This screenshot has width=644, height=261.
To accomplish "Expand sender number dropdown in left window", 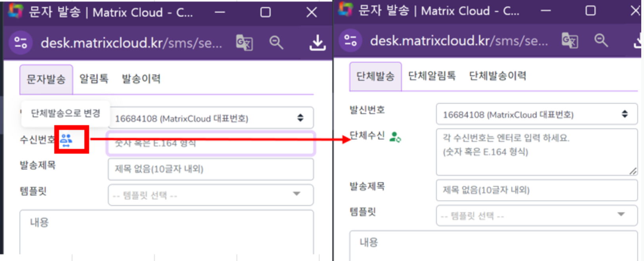I will [x=210, y=118].
